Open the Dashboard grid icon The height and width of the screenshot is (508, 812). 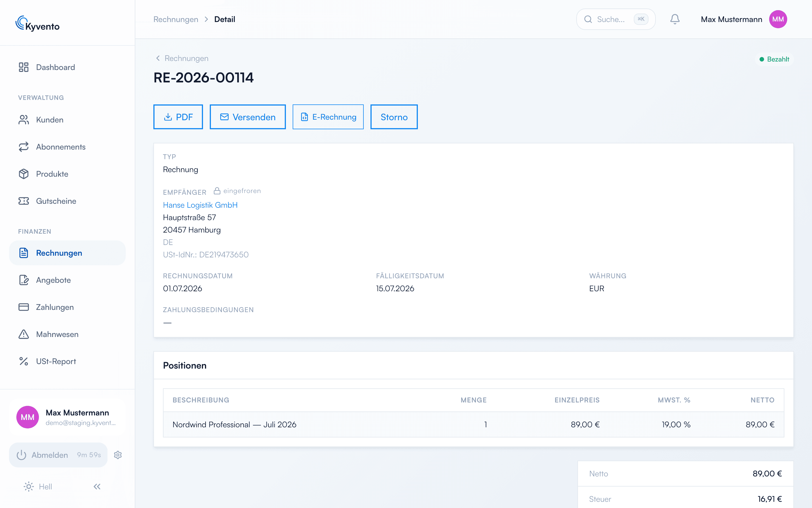23,67
